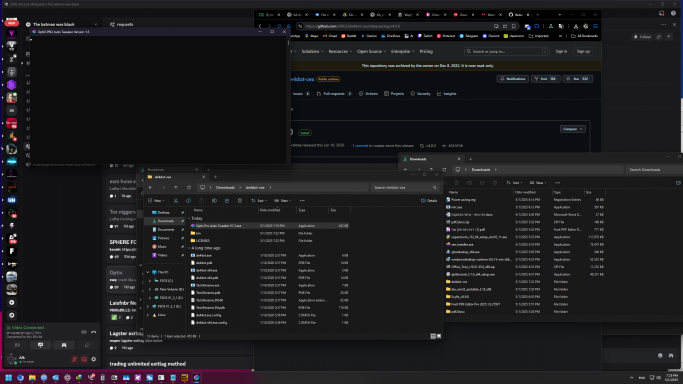Open Sort dropdown in de4dot-cex Explorer

(259, 201)
